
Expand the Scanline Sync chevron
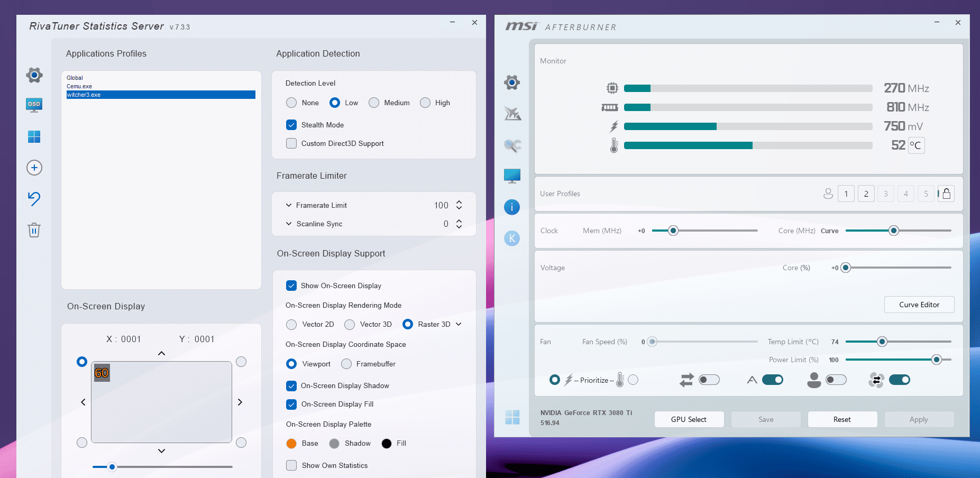tap(289, 224)
